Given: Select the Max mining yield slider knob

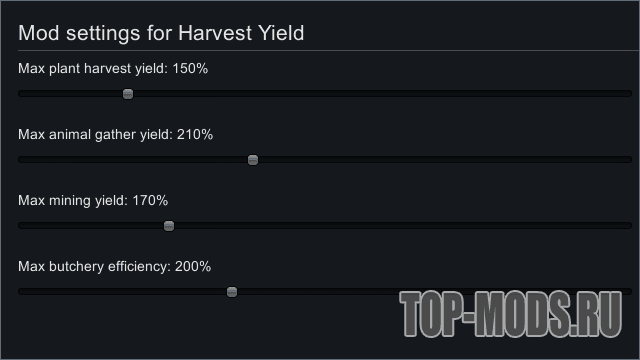Looking at the screenshot, I should (x=169, y=226).
